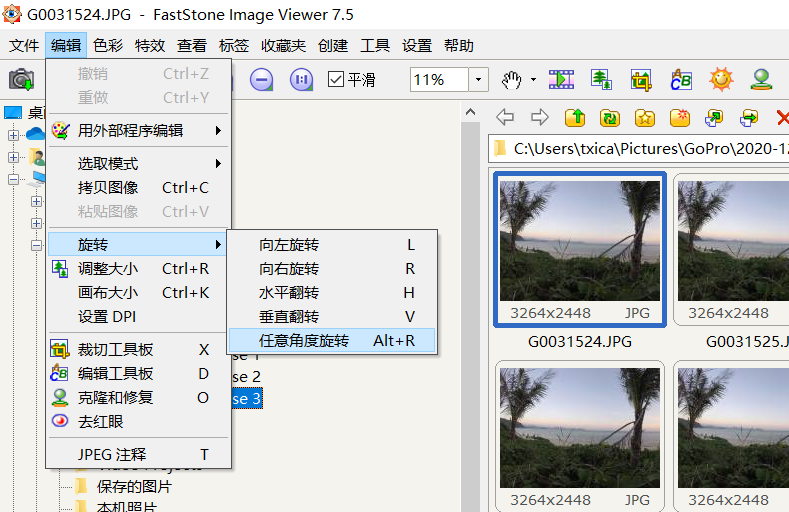The height and width of the screenshot is (512, 789).
Task: Start slideshow from the toolbar icon
Action: 562,79
